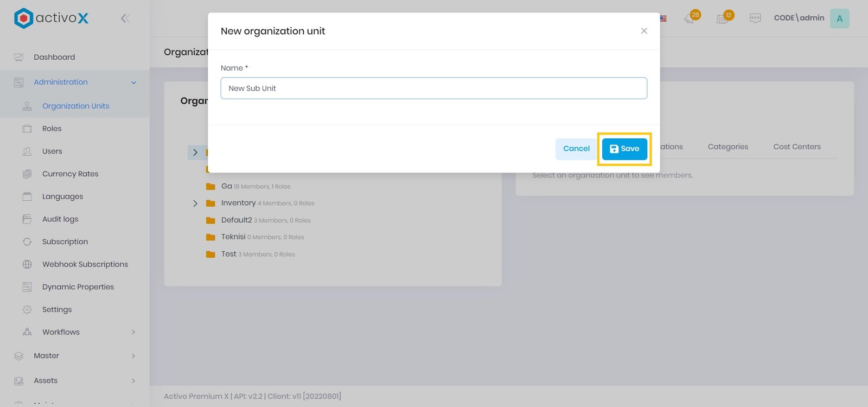Close the New organization unit dialog
868x407 pixels.
pos(644,31)
